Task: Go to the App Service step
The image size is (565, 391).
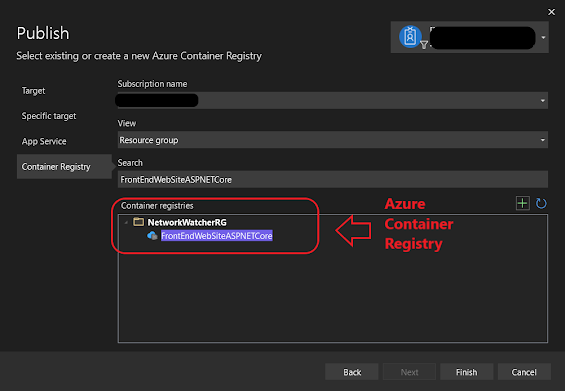Action: [x=44, y=141]
